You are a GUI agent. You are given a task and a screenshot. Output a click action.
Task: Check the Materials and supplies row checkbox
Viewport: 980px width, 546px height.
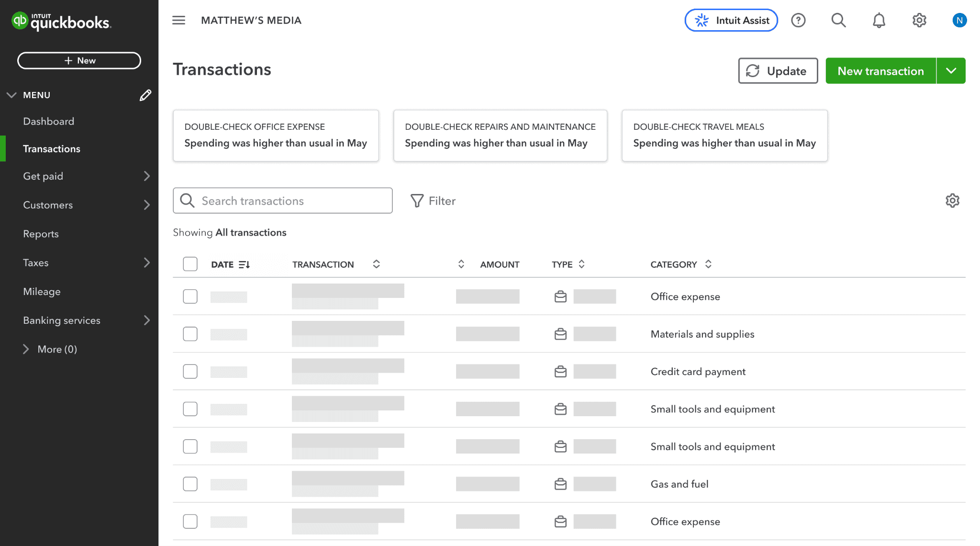190,334
